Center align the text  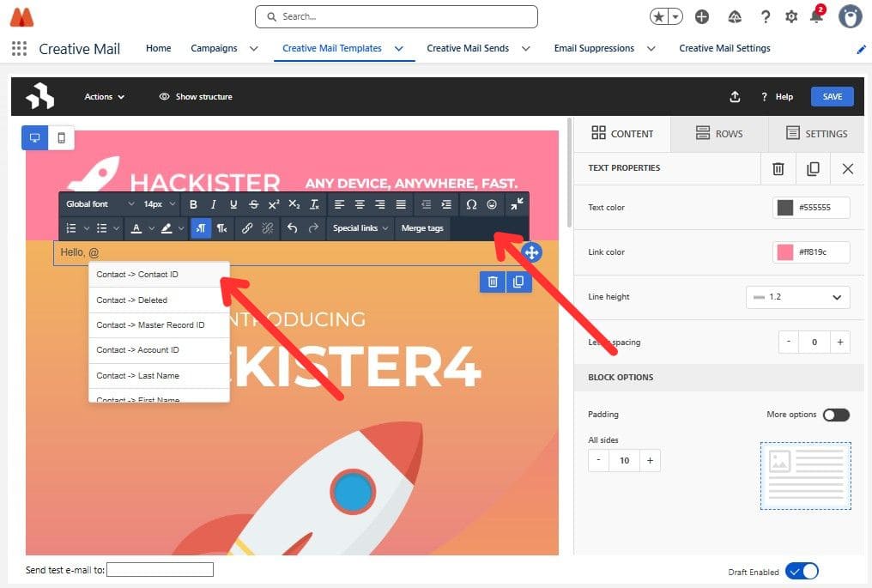click(x=360, y=204)
